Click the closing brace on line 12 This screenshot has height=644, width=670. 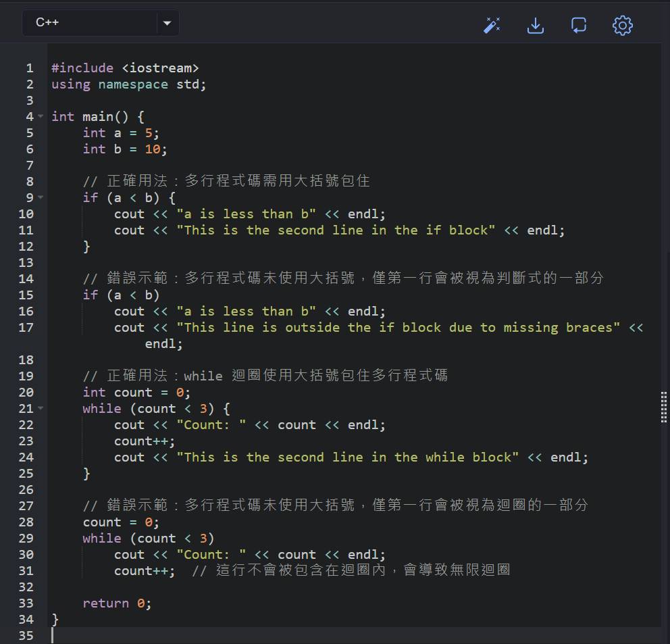click(x=86, y=247)
